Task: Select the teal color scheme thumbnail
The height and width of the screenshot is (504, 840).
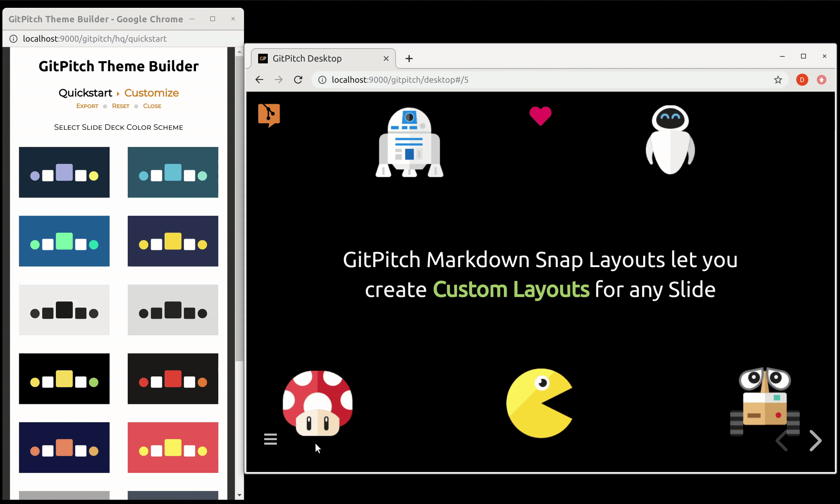Action: click(173, 172)
